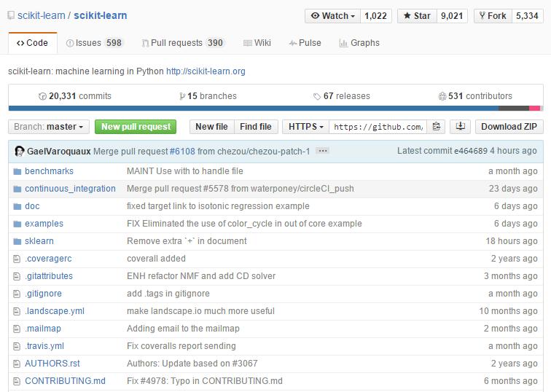Click the benchmarks folder icon
Viewport: 551px width, 392px height.
point(17,171)
